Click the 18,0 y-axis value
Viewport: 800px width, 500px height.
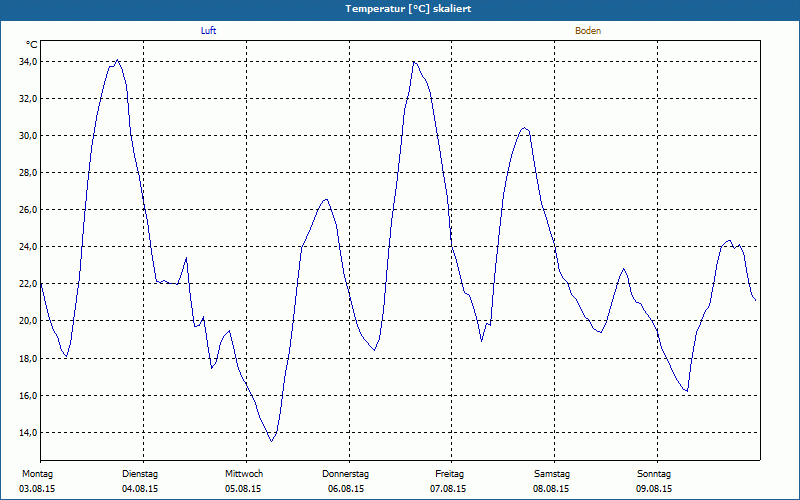(29, 359)
